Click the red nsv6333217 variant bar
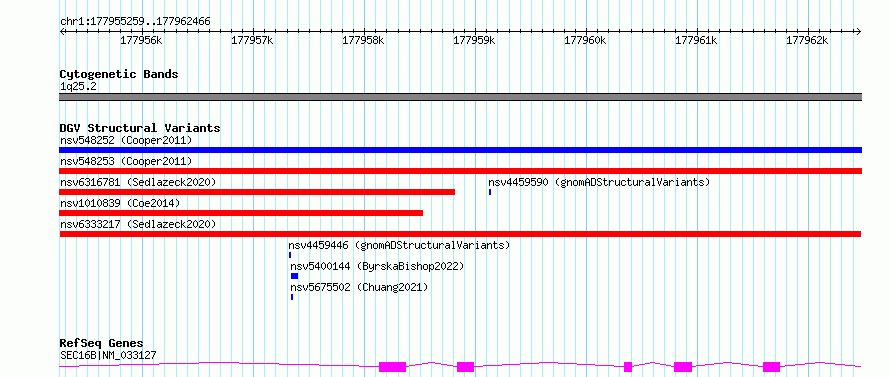Image resolution: width=890 pixels, height=377 pixels. pos(460,234)
